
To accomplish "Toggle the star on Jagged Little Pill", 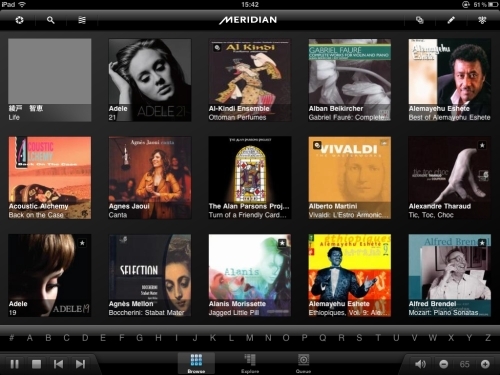I will [282, 243].
